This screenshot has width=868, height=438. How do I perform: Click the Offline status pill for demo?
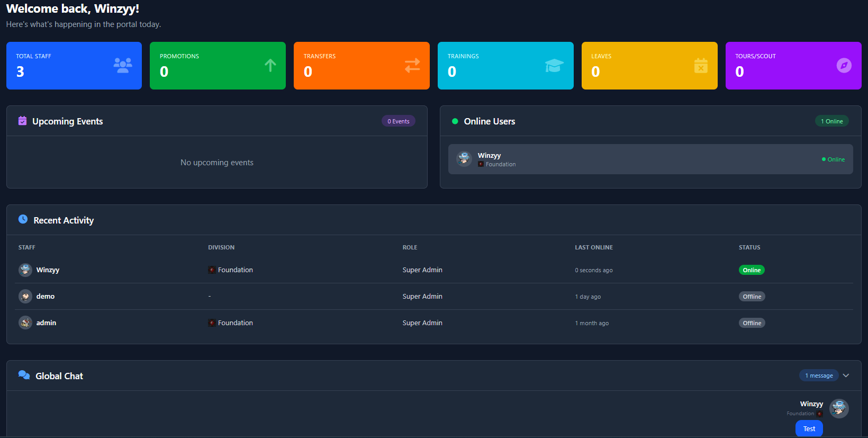[x=752, y=297]
